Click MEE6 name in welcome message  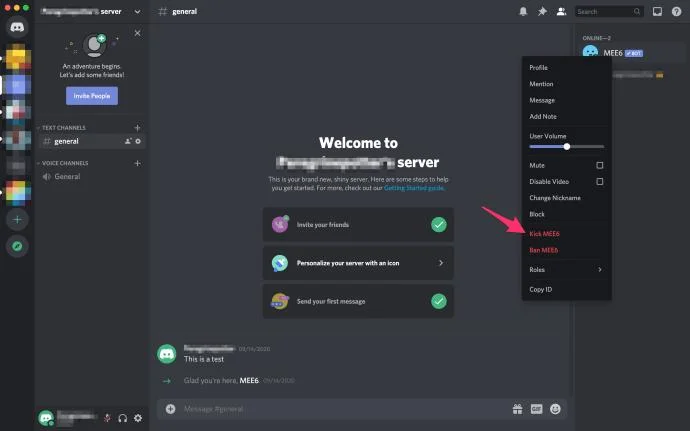pyautogui.click(x=249, y=380)
